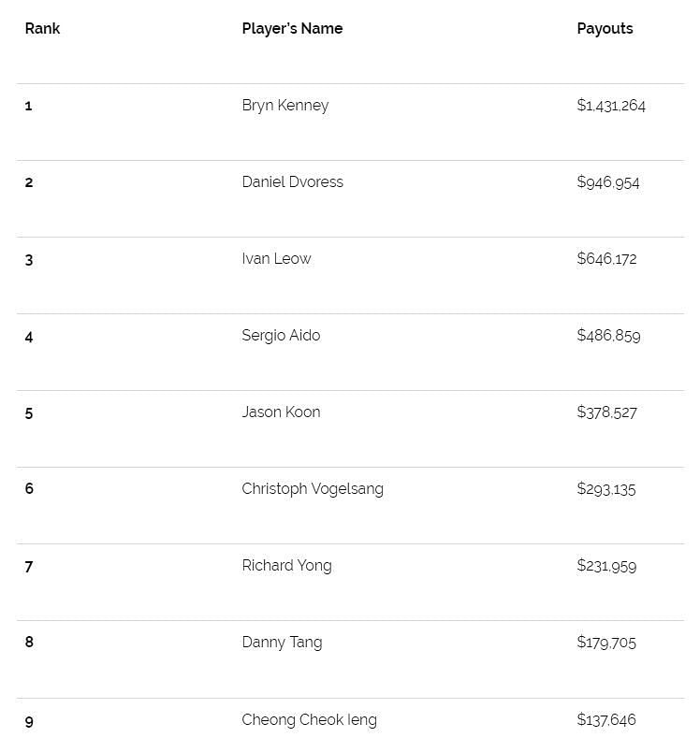Click the $946,954 payout value
Viewport: 700px width, 752px height.
point(608,182)
